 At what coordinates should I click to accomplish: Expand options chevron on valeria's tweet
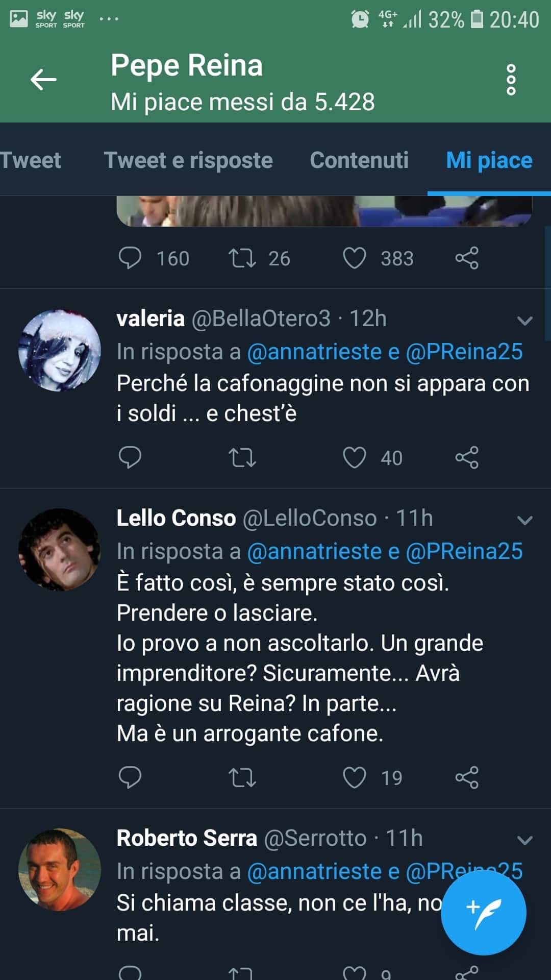tap(524, 321)
